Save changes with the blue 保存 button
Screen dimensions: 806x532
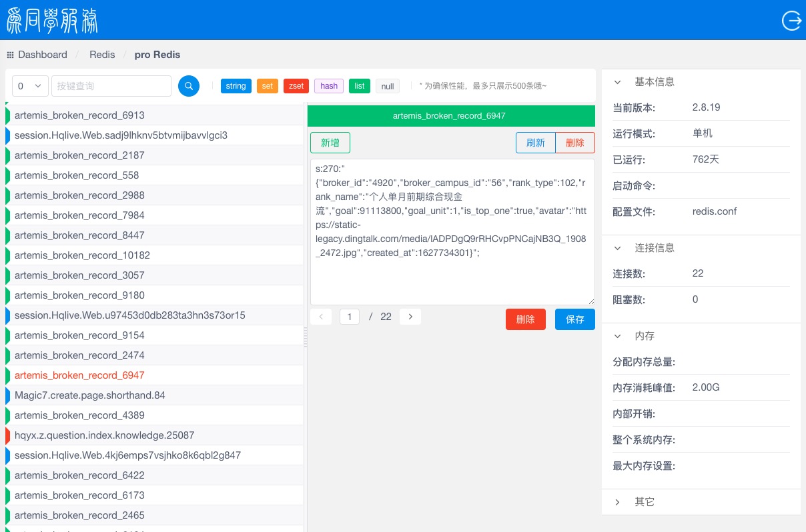coord(574,319)
